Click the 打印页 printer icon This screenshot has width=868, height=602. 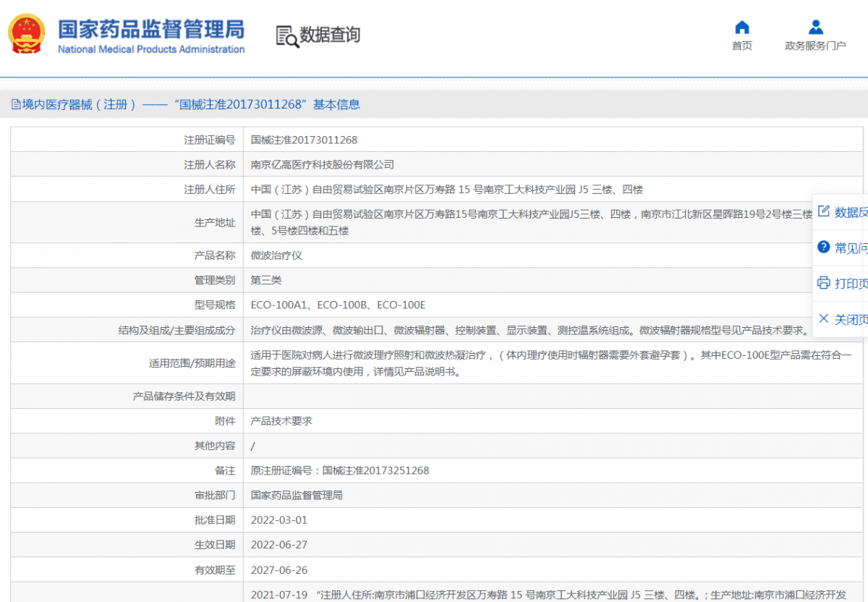(x=823, y=283)
